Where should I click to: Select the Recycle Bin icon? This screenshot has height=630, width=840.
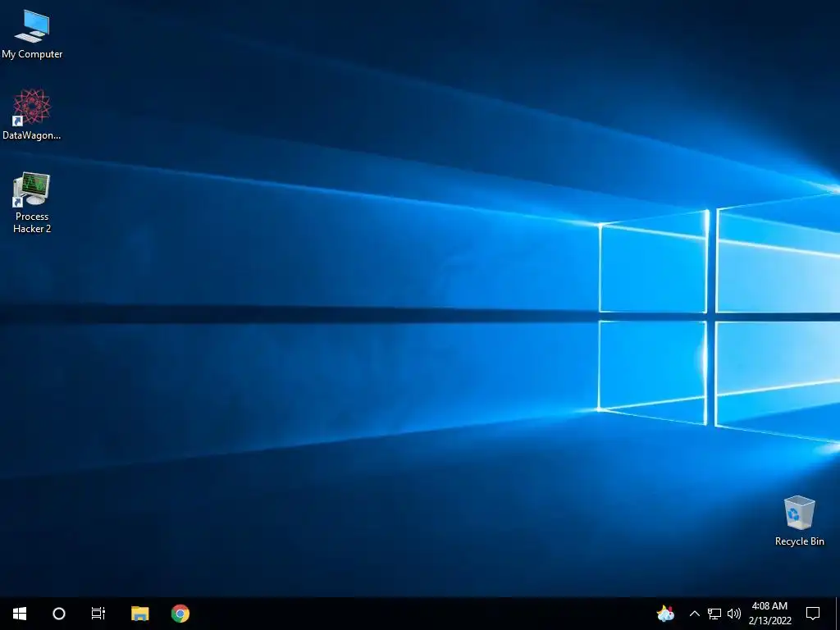click(x=799, y=521)
